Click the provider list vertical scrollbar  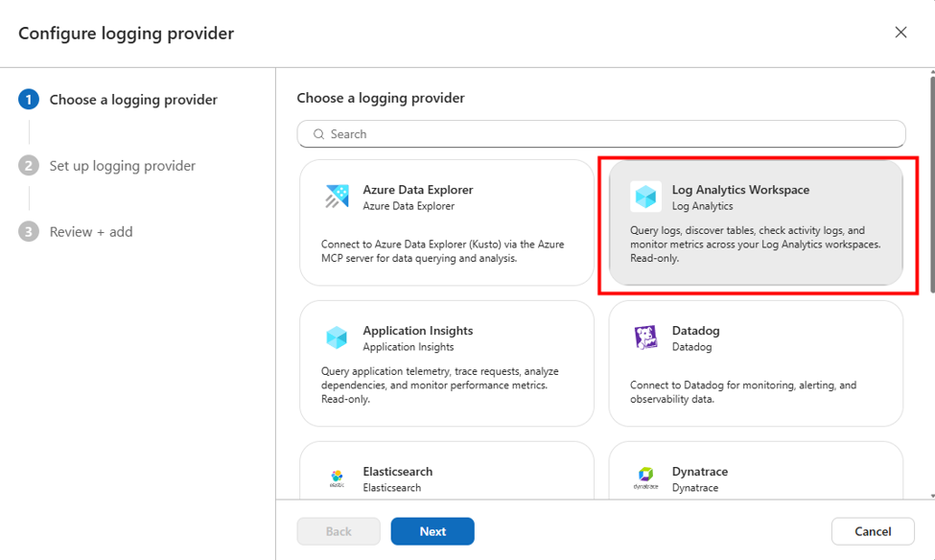click(x=932, y=185)
